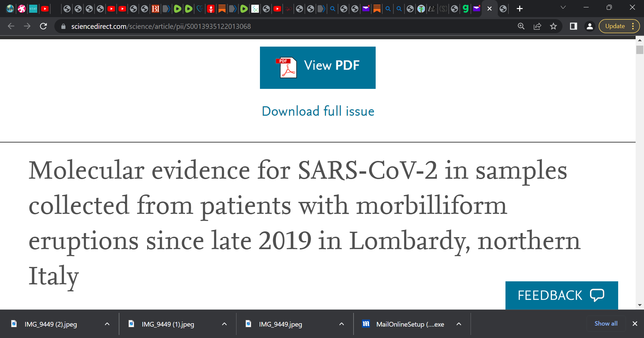Open the downloaded IMG_9449 (2).jpeg file
Viewport: 644px width, 338px height.
(x=51, y=324)
